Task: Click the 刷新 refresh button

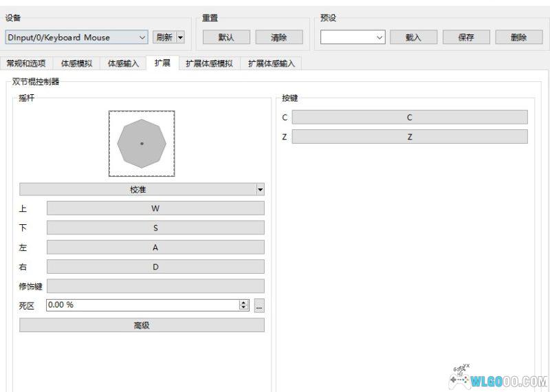Action: (164, 37)
